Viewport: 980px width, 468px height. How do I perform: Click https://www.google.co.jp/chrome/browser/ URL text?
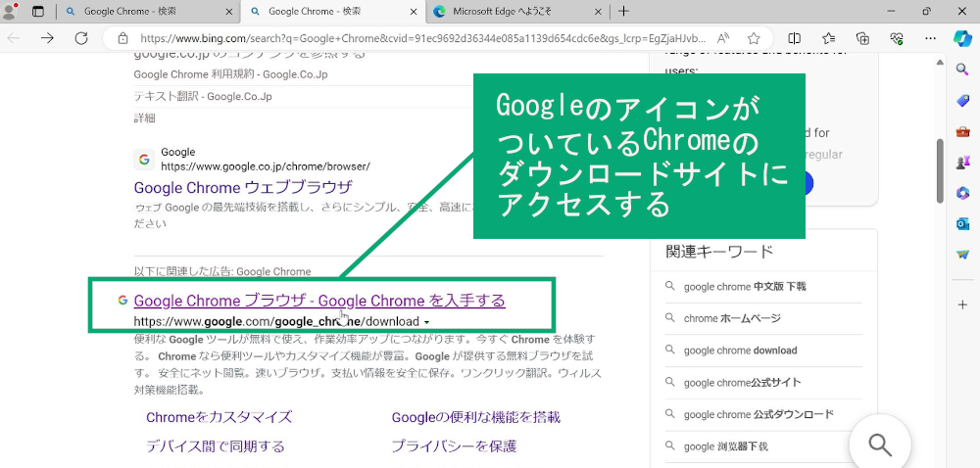(266, 166)
